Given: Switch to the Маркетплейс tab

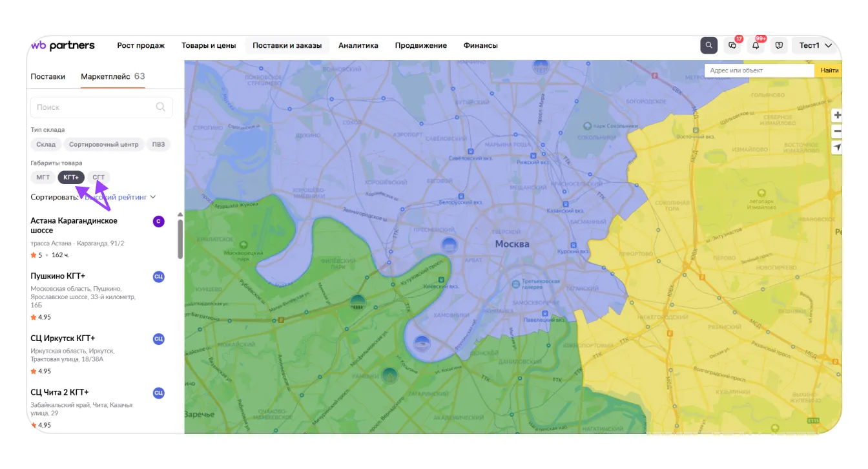Looking at the screenshot, I should 113,76.
